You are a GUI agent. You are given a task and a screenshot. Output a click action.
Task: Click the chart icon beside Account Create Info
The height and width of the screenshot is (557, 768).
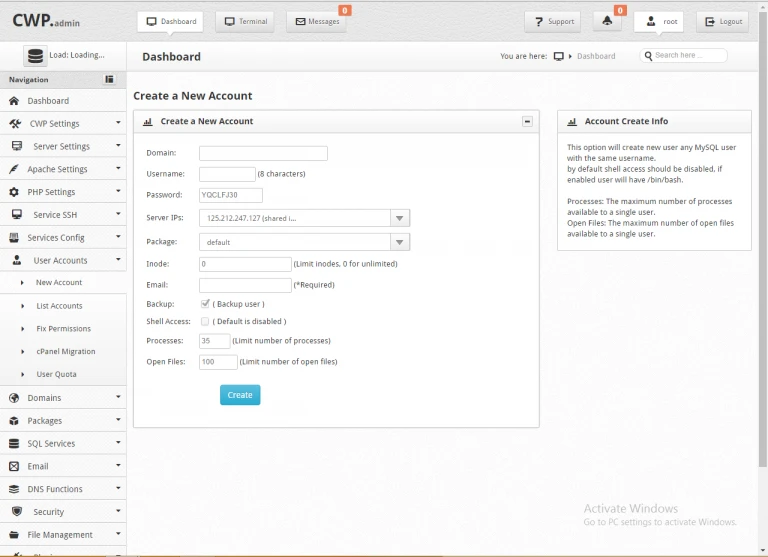pyautogui.click(x=572, y=121)
